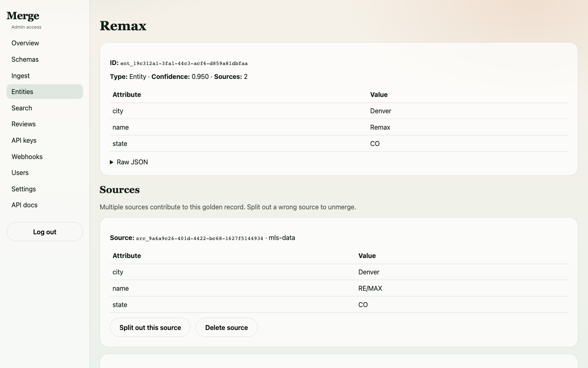Click the Sources heading
The height and width of the screenshot is (368, 588).
pyautogui.click(x=120, y=190)
